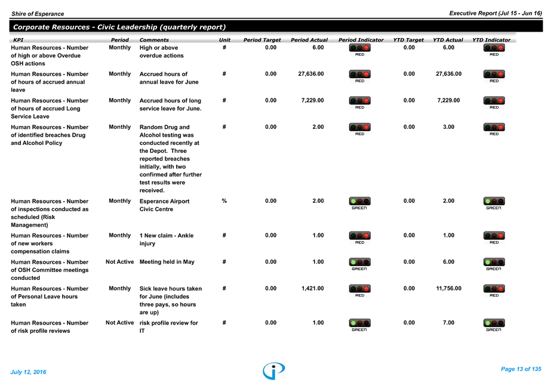Click 'Shire of Esperance' header text
Image resolution: width=554 pixels, height=392 pixels.
tap(38, 14)
